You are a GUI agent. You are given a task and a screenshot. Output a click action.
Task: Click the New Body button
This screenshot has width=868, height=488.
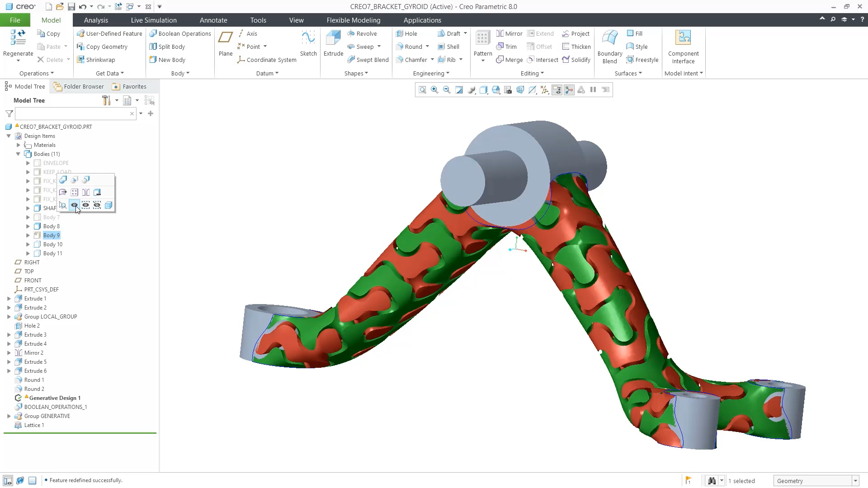tap(167, 60)
